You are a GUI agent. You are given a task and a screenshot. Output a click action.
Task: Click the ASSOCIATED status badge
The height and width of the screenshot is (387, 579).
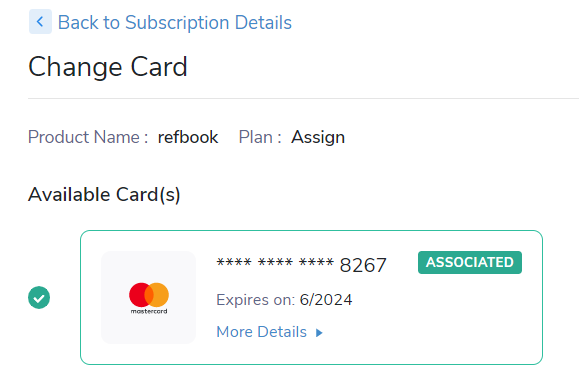[x=470, y=263]
